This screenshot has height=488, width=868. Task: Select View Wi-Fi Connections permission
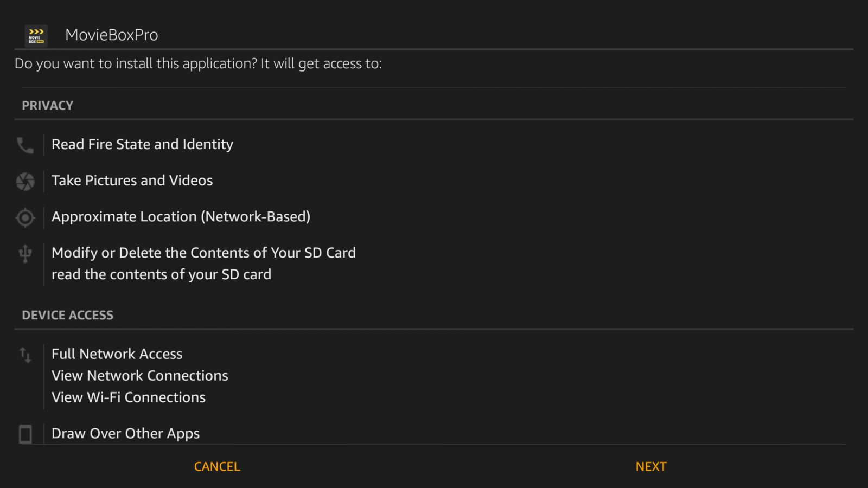(128, 397)
